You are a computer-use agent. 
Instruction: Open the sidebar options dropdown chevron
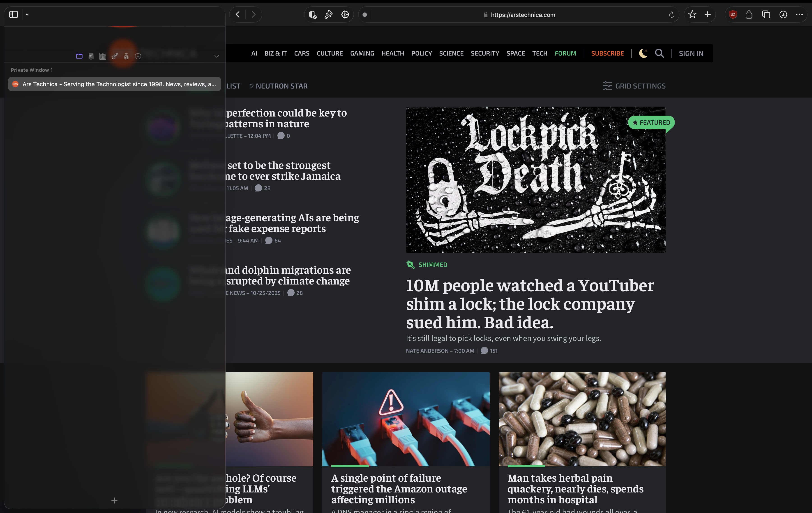27,14
